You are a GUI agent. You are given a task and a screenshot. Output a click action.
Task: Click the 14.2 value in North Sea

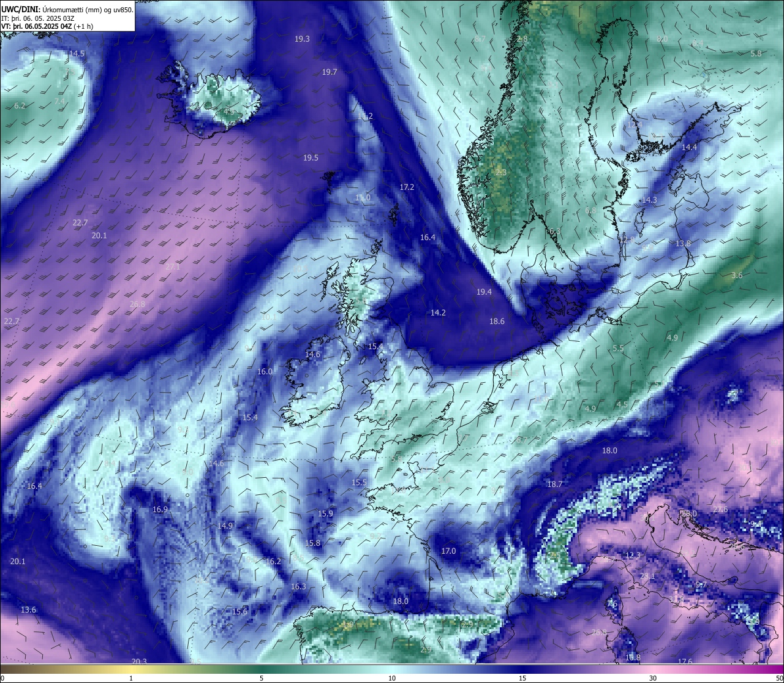(438, 313)
